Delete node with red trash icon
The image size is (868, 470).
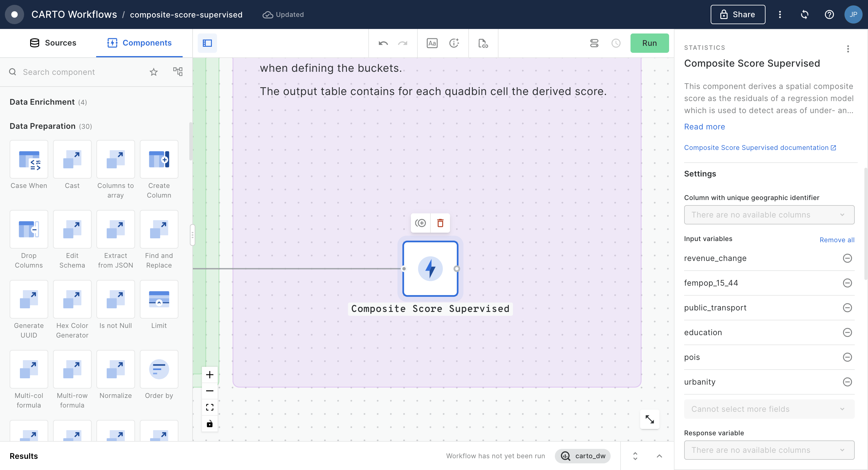coord(440,223)
